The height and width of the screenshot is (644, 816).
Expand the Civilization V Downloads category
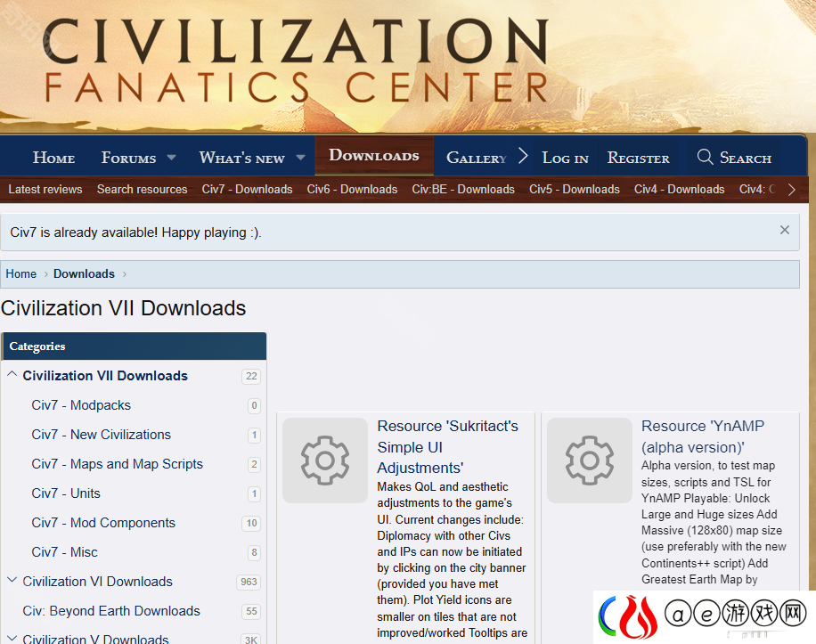pos(12,639)
